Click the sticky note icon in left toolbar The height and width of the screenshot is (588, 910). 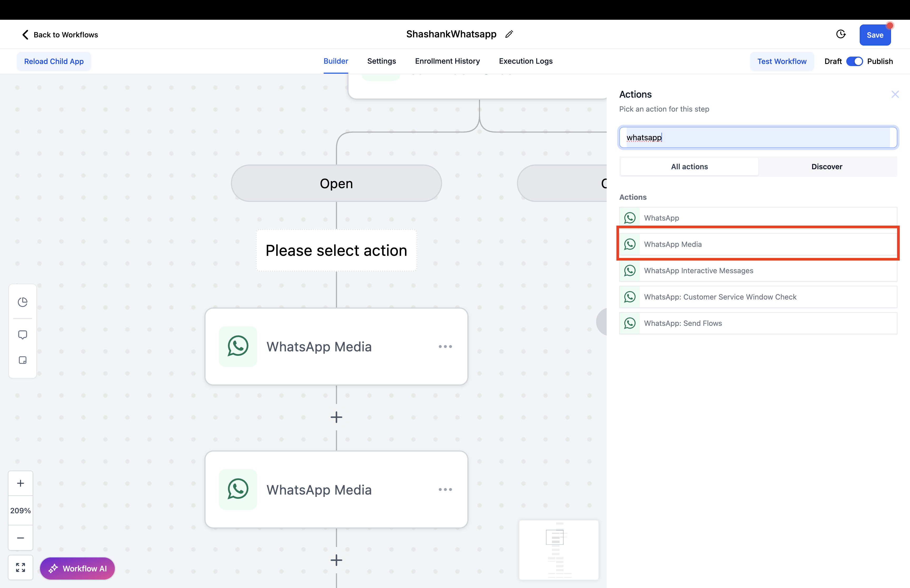pos(23,360)
